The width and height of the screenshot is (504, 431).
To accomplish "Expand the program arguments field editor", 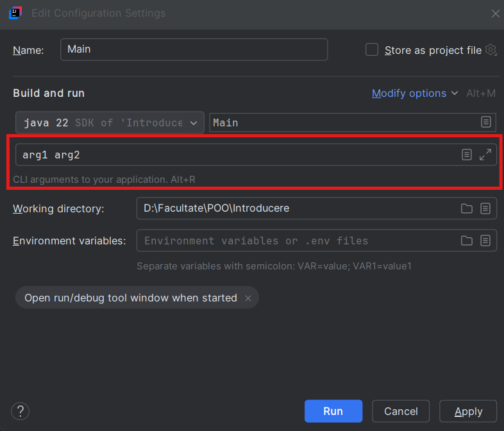I will (x=485, y=155).
